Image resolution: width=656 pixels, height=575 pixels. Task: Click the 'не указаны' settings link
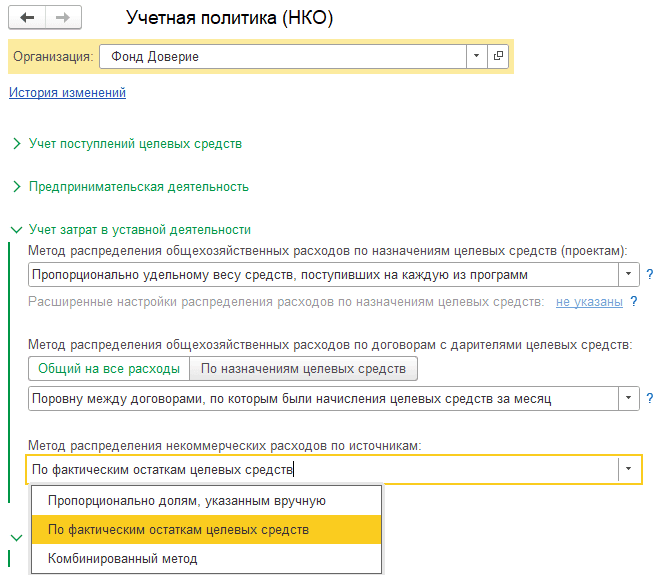[x=589, y=301]
